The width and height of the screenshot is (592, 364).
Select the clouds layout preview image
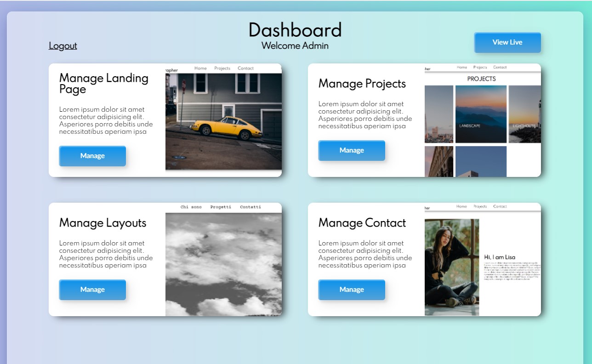(223, 260)
